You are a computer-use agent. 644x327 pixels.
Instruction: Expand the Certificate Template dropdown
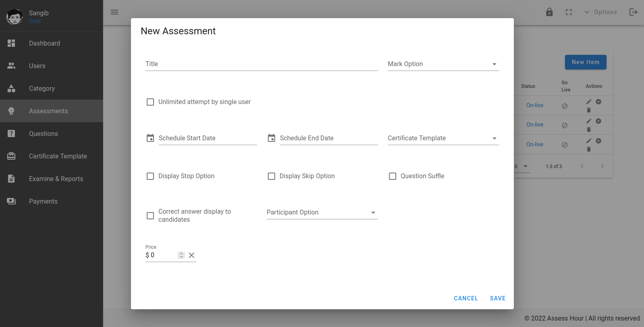tap(443, 138)
